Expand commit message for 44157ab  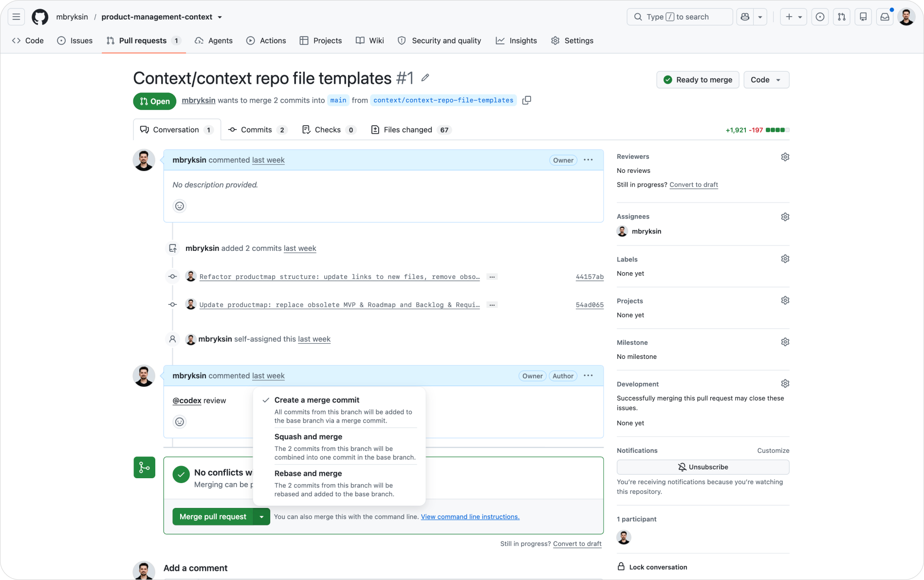[x=492, y=277]
